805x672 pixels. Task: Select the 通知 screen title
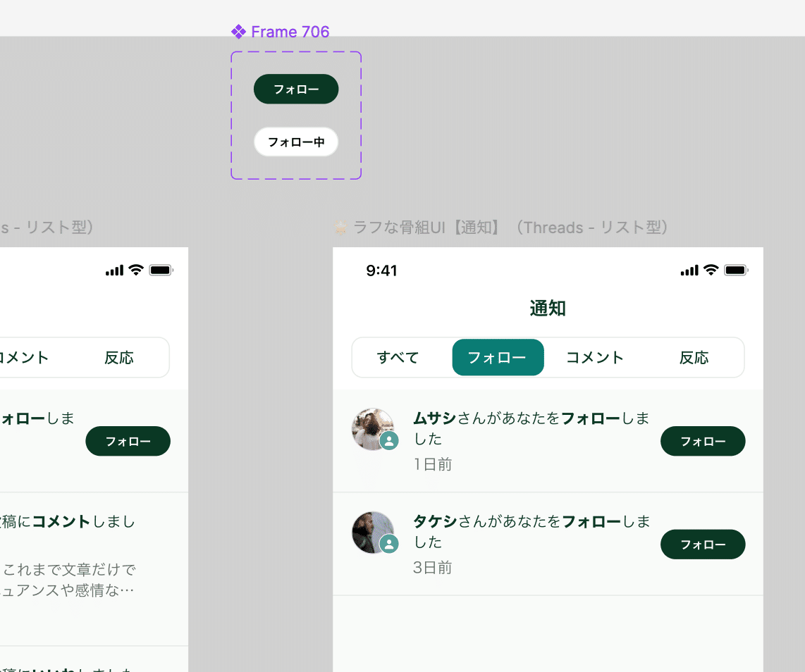pos(548,309)
